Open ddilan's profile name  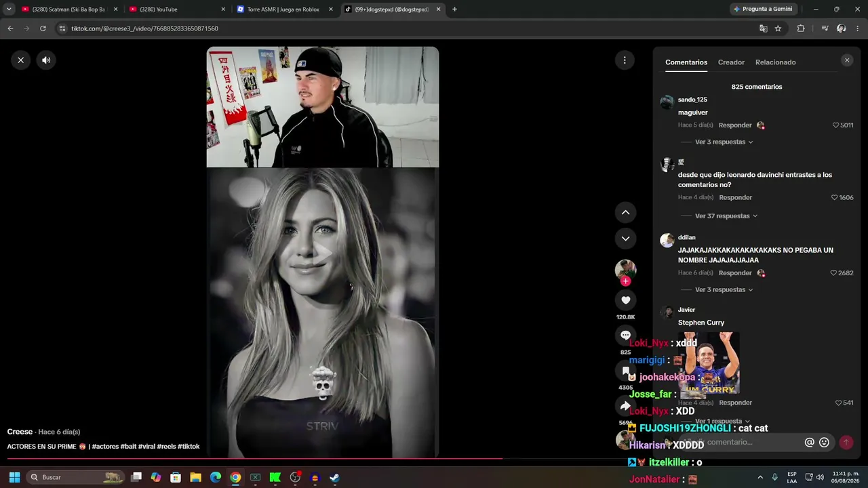(686, 238)
